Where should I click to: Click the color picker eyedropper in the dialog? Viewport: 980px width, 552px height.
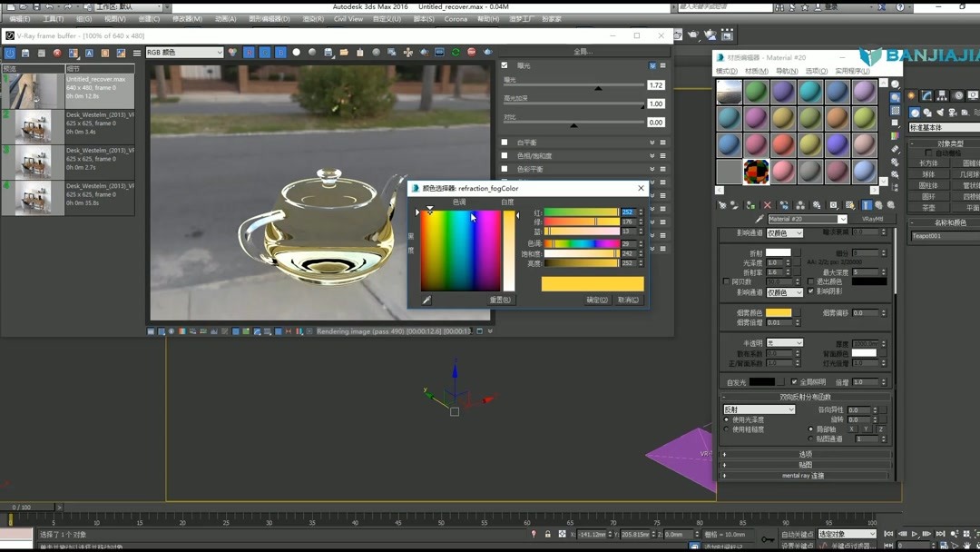tap(426, 299)
